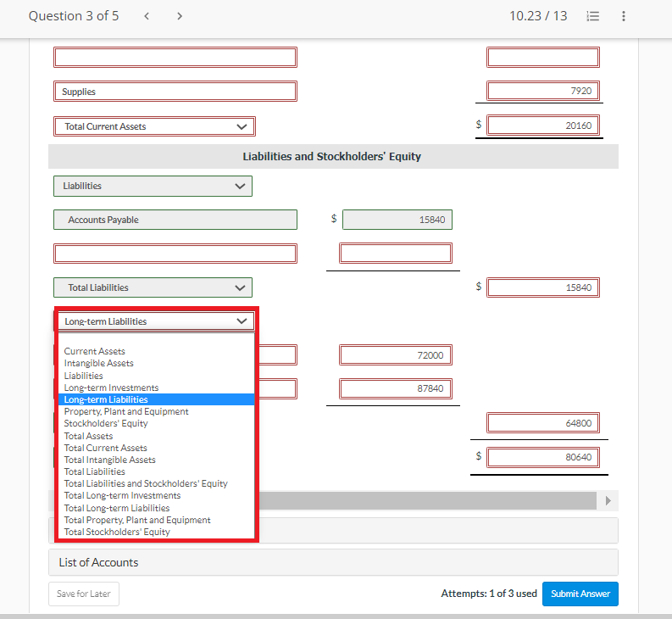This screenshot has height=619, width=672.
Task: Go to previous question arrow
Action: click(x=147, y=16)
